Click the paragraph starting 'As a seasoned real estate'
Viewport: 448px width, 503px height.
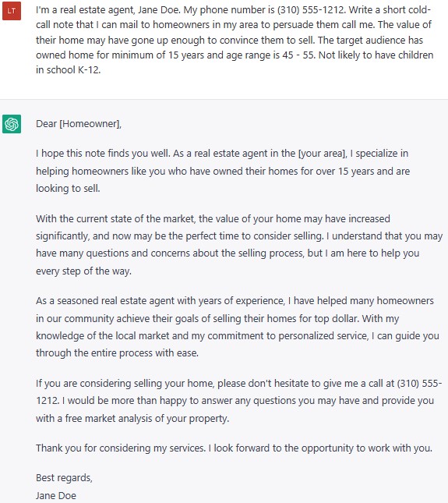pyautogui.click(x=237, y=327)
